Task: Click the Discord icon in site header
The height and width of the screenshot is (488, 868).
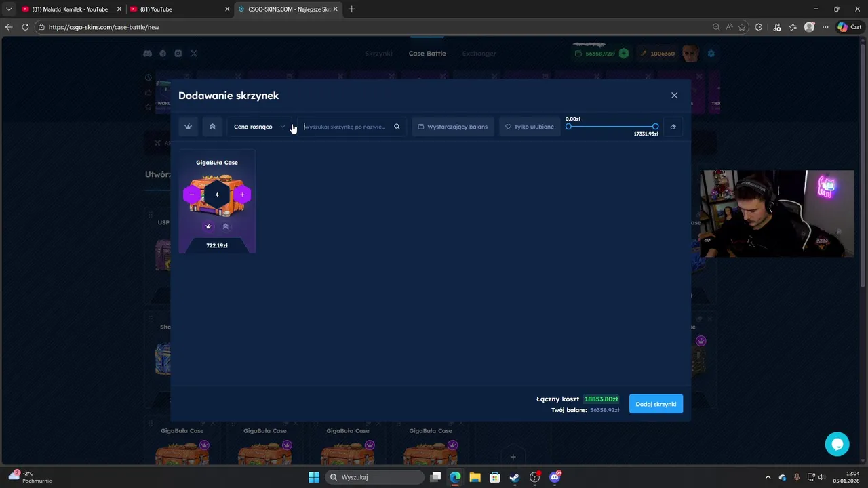Action: click(x=148, y=54)
